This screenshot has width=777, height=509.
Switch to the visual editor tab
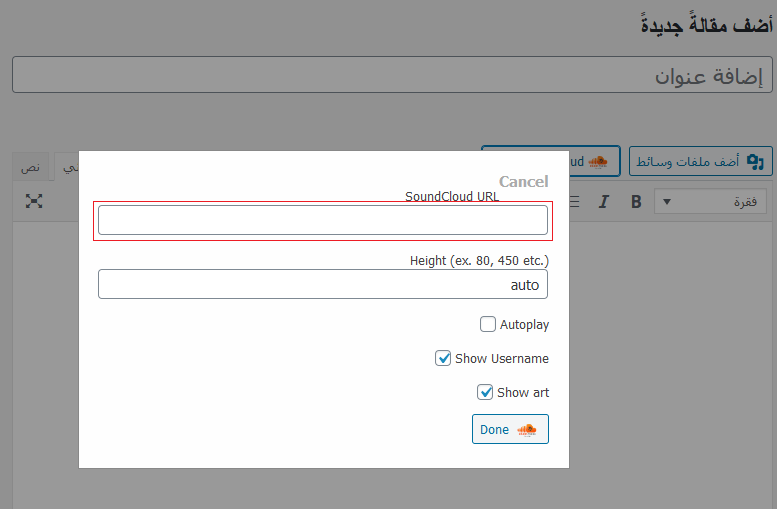(68, 166)
